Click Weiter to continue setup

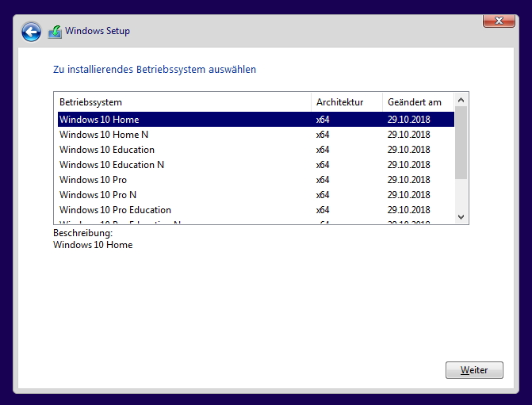tap(474, 369)
